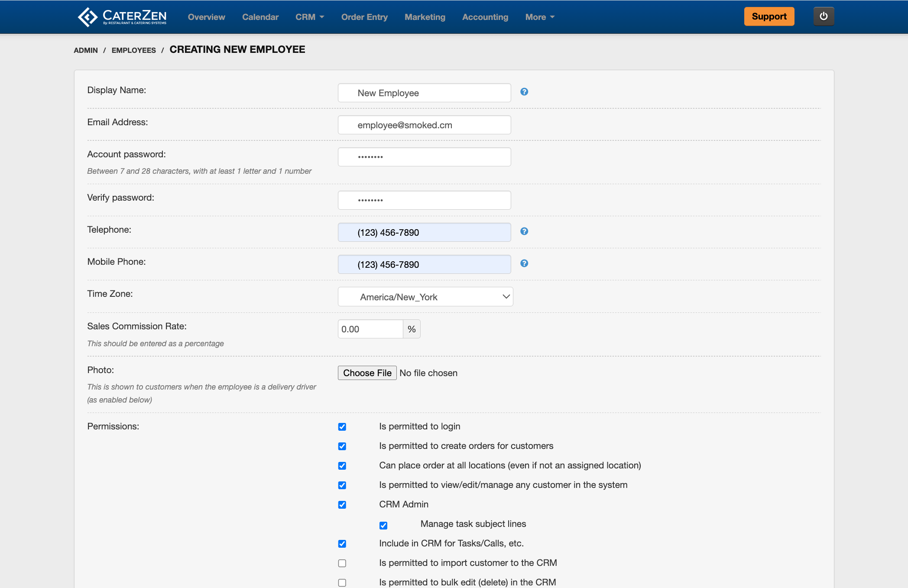Click the 'Permissions:' label
Screen dimensions: 908x588
click(113, 426)
